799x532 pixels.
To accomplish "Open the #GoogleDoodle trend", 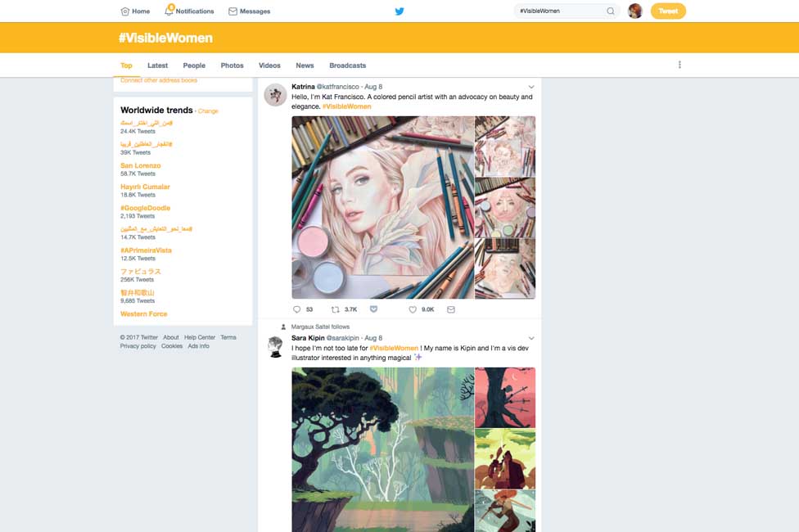I will click(145, 208).
